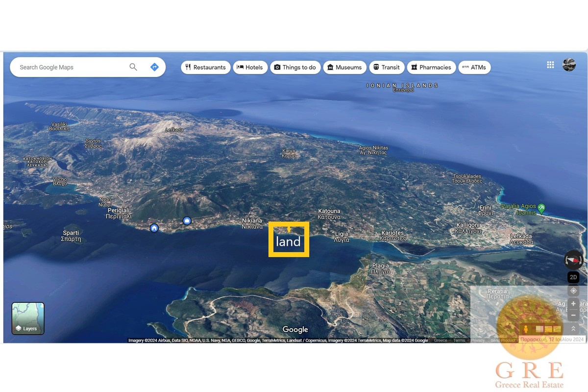588x392 pixels.
Task: Click the magnifying glass search icon
Action: [x=133, y=67]
